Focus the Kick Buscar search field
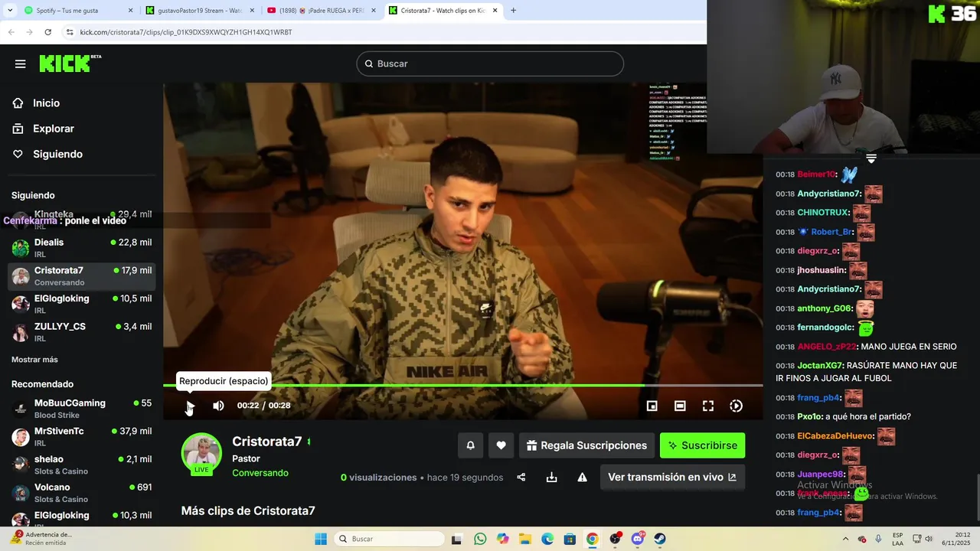980x551 pixels. click(x=490, y=64)
